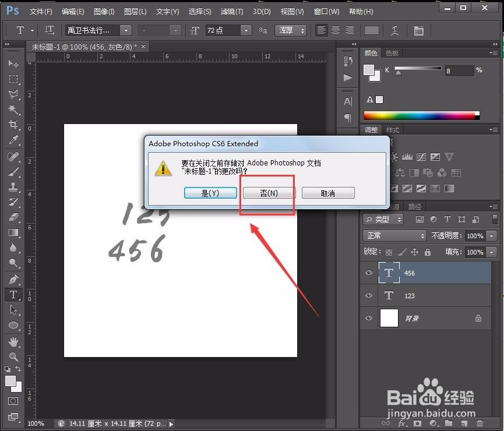Select the Rectangular Marquee tool
504x431 pixels.
13,79
